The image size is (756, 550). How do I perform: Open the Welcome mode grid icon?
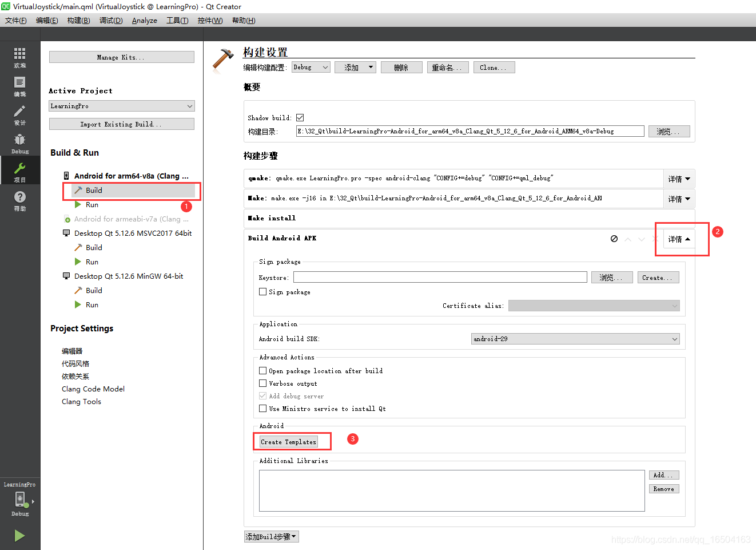click(19, 54)
